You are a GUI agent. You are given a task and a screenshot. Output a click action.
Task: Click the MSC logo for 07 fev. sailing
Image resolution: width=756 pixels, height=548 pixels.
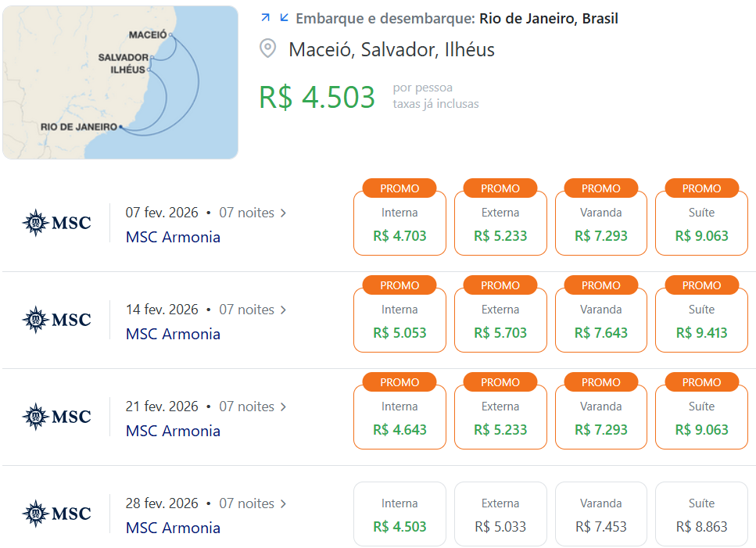(56, 223)
